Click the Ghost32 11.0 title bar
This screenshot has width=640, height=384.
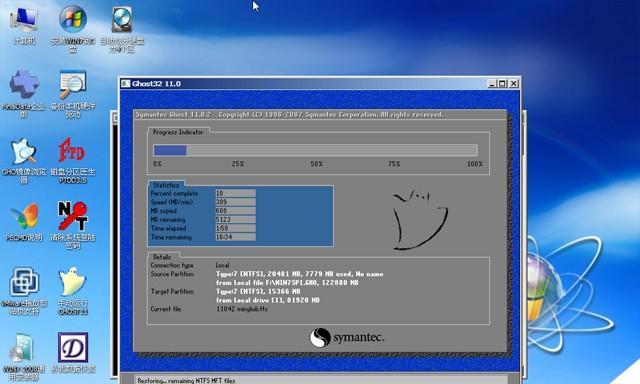320,84
